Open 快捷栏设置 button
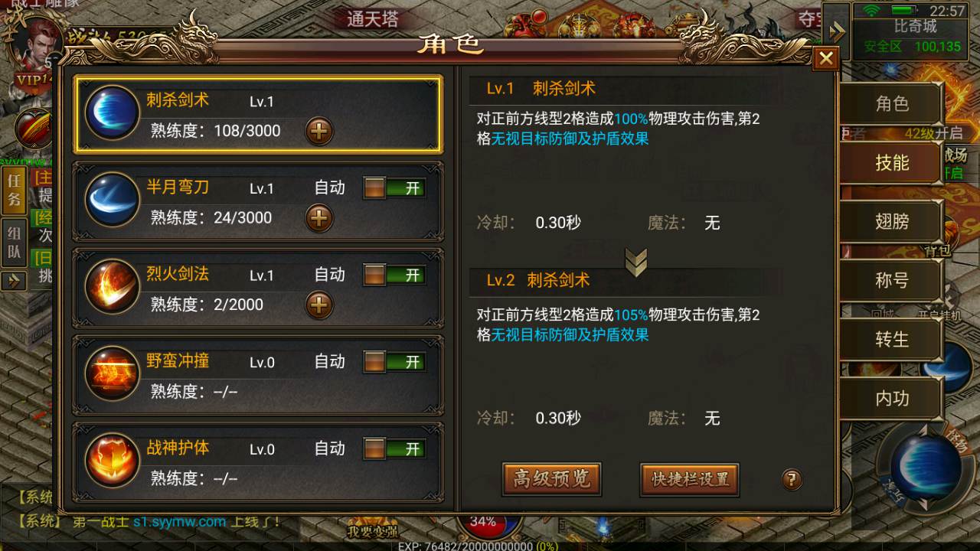The height and width of the screenshot is (551, 980). 690,479
